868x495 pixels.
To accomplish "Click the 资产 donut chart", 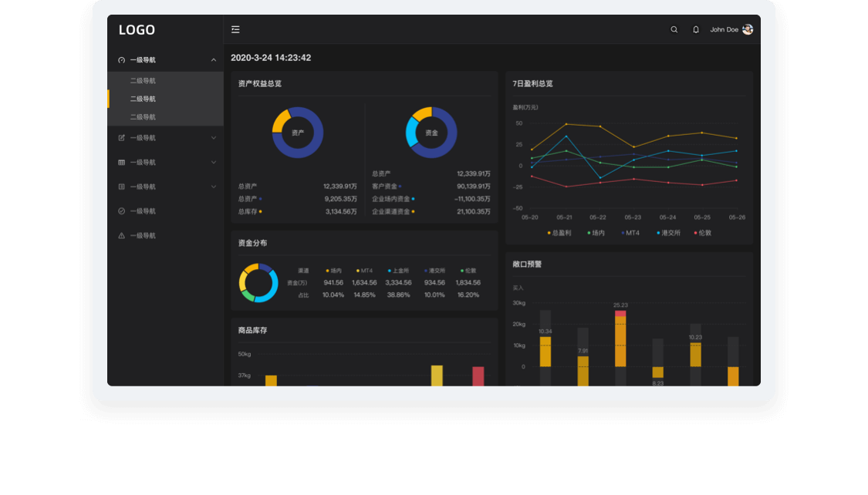I will 298,133.
